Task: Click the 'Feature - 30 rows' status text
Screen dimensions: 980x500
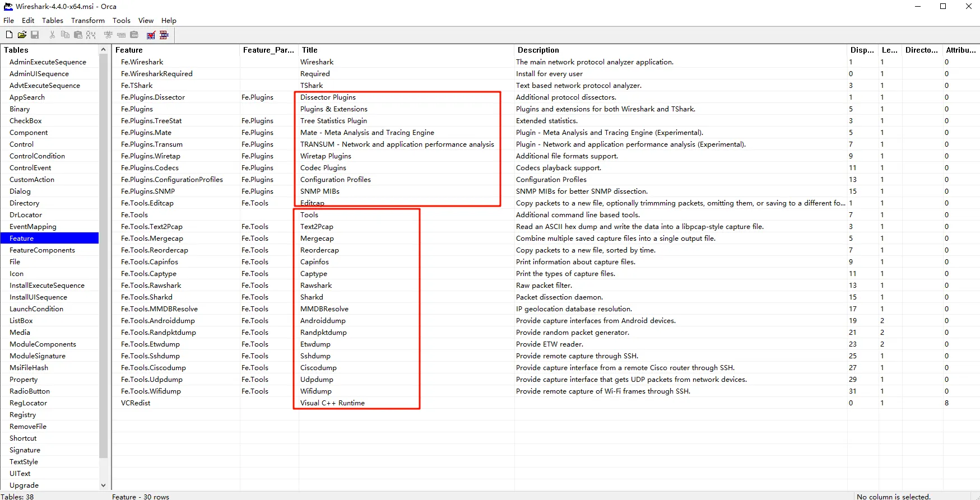Action: [141, 497]
